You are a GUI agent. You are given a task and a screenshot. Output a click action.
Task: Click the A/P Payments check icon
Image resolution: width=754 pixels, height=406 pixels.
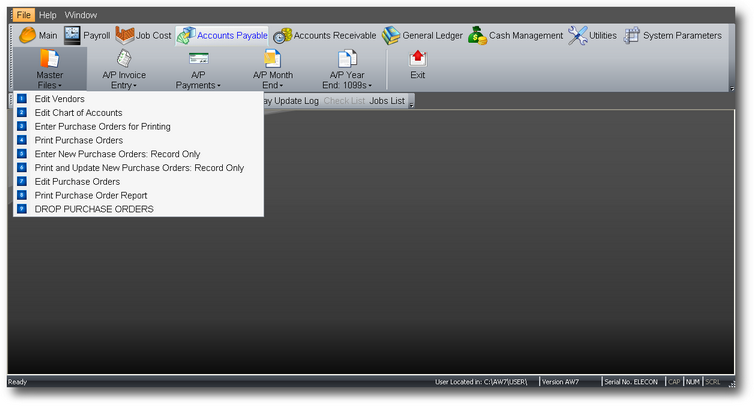pos(198,59)
